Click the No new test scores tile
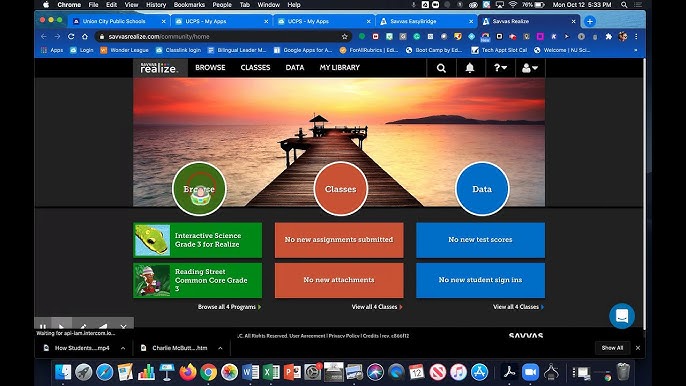This screenshot has height=386, width=686. click(480, 240)
